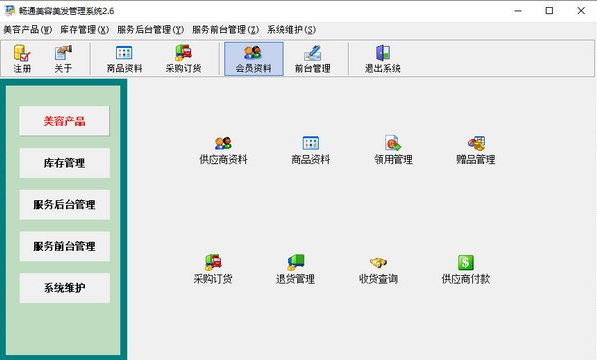Click the 退货管理 icon
597x360 pixels.
click(x=295, y=269)
